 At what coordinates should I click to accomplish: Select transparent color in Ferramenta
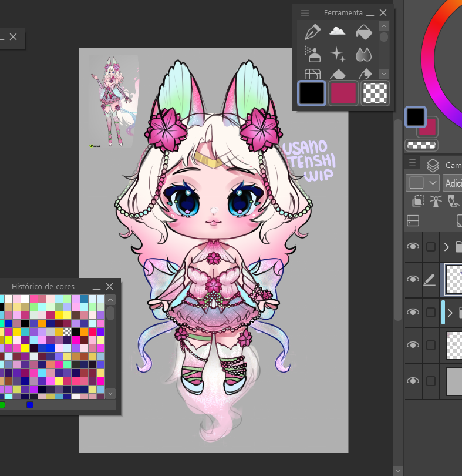375,93
